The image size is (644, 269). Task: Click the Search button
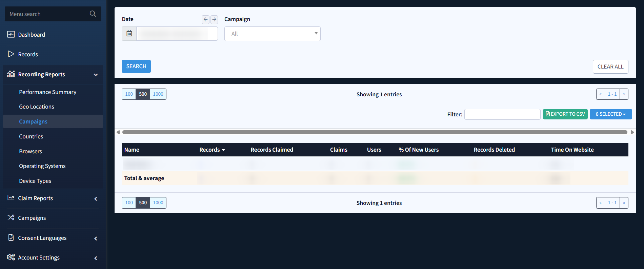click(136, 66)
